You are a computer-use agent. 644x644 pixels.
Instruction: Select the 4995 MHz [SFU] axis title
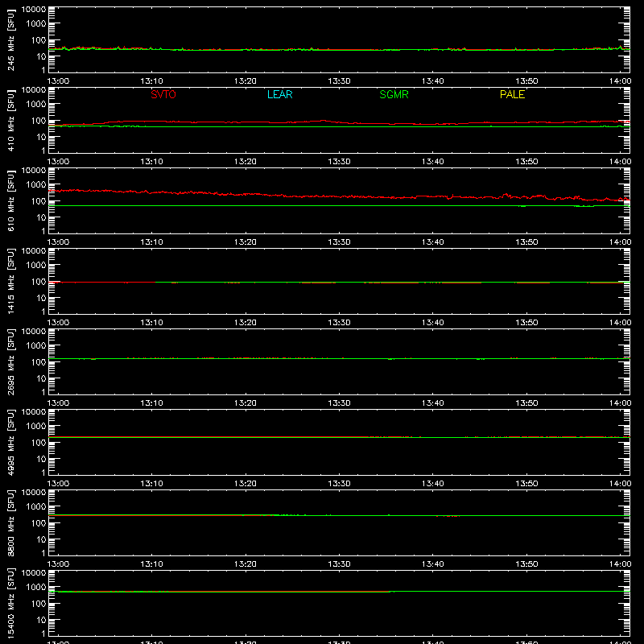pos(11,443)
